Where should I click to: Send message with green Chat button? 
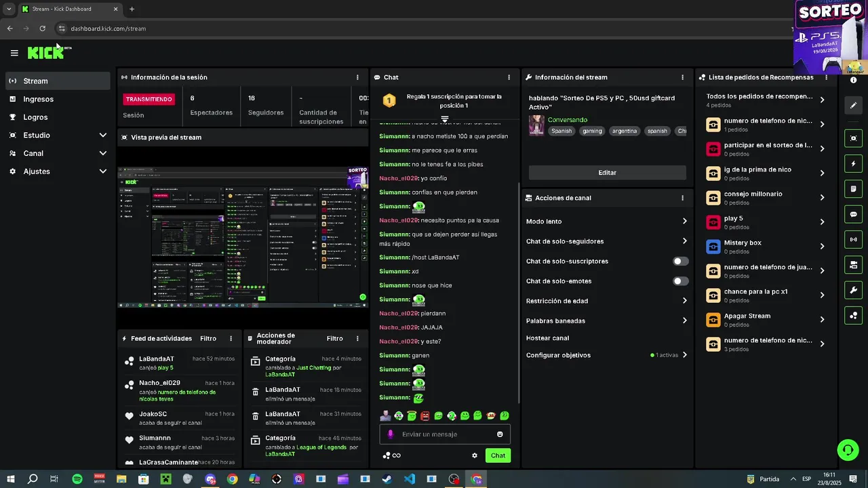[x=498, y=455]
